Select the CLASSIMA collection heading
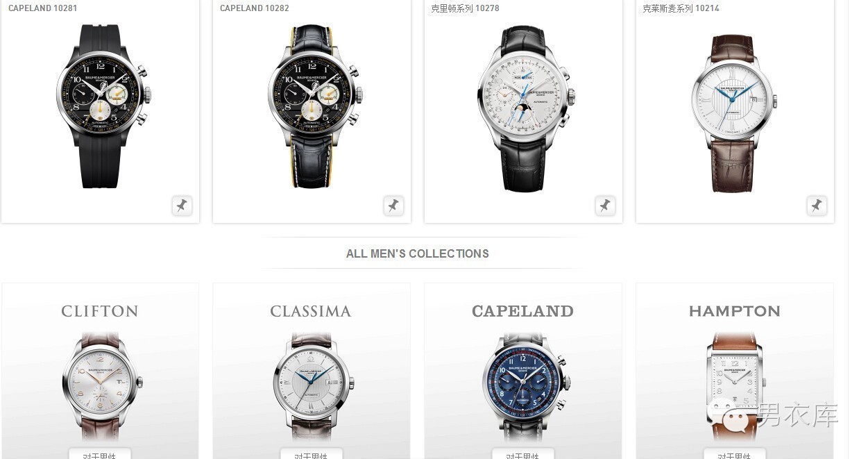 coord(311,311)
